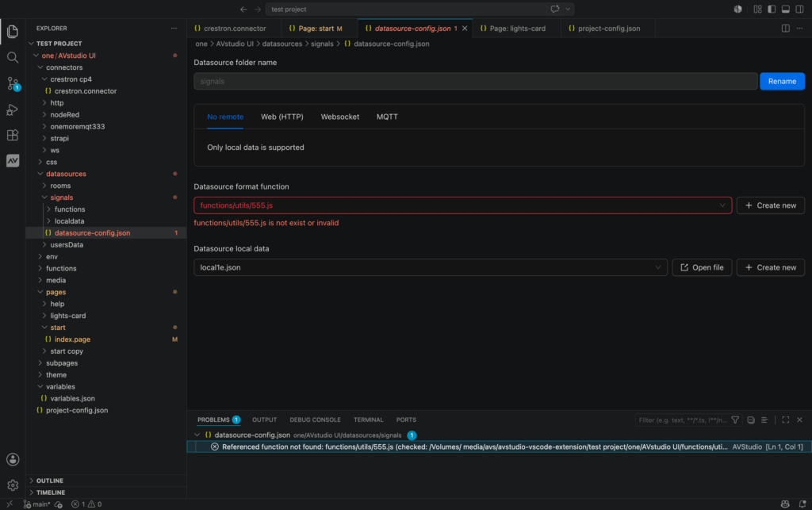Open the Manage settings gear icon
This screenshot has height=510, width=812.
pyautogui.click(x=13, y=485)
